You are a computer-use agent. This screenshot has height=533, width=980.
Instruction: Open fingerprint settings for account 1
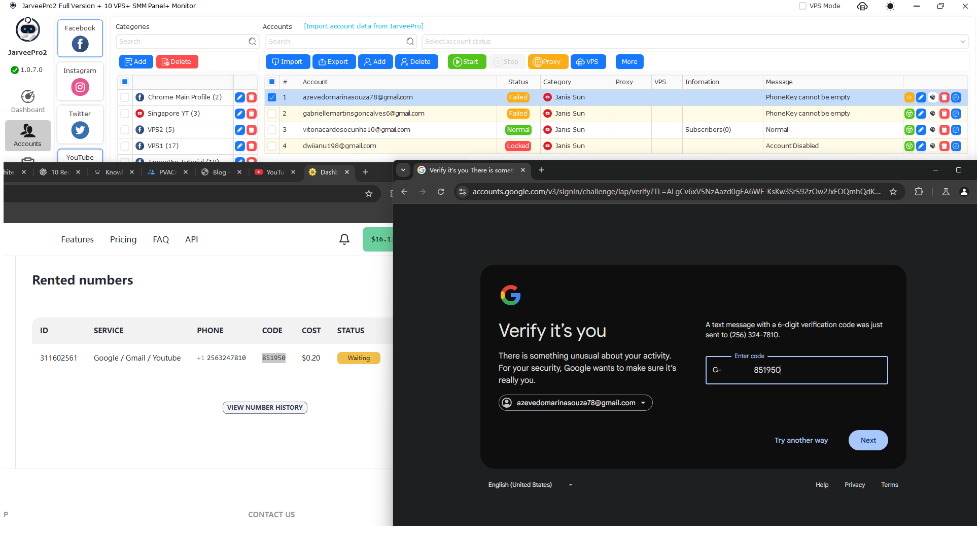coord(933,97)
